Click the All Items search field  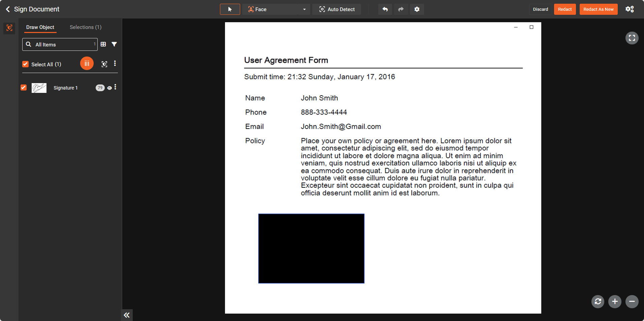(60, 44)
